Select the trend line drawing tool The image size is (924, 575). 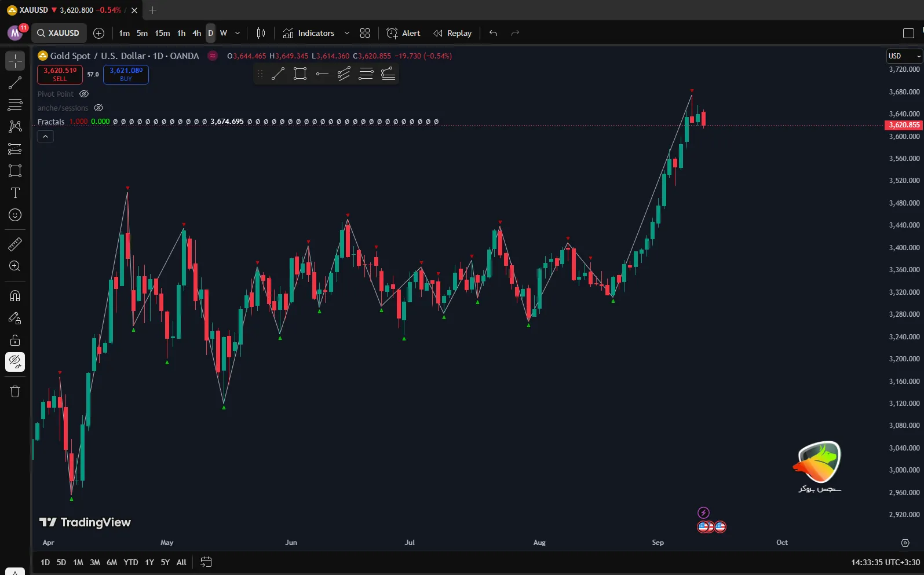point(15,83)
